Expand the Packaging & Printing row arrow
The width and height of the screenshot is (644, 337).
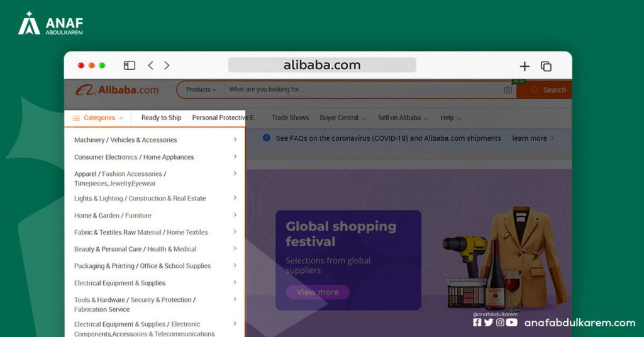pyautogui.click(x=235, y=265)
